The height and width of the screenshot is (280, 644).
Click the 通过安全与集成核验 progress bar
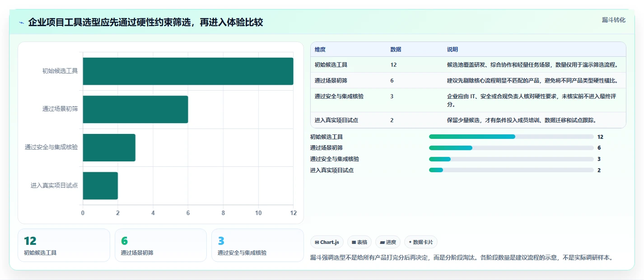click(x=511, y=159)
